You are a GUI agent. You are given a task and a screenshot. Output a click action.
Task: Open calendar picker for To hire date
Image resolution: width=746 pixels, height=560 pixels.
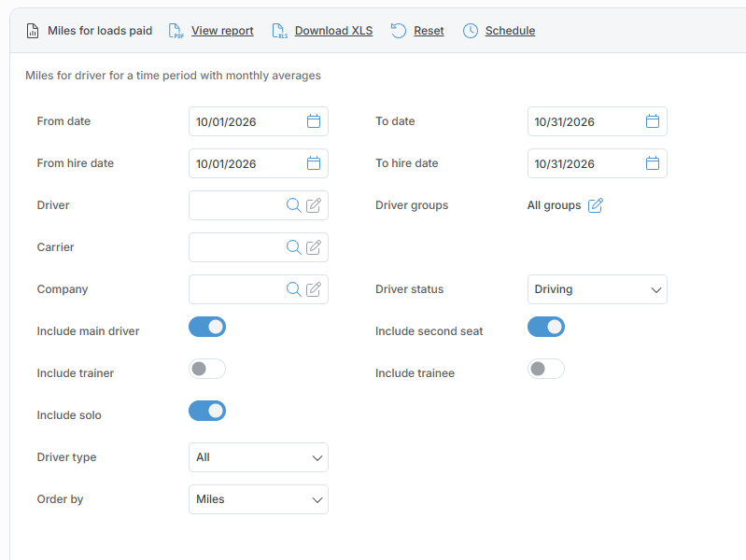click(653, 163)
